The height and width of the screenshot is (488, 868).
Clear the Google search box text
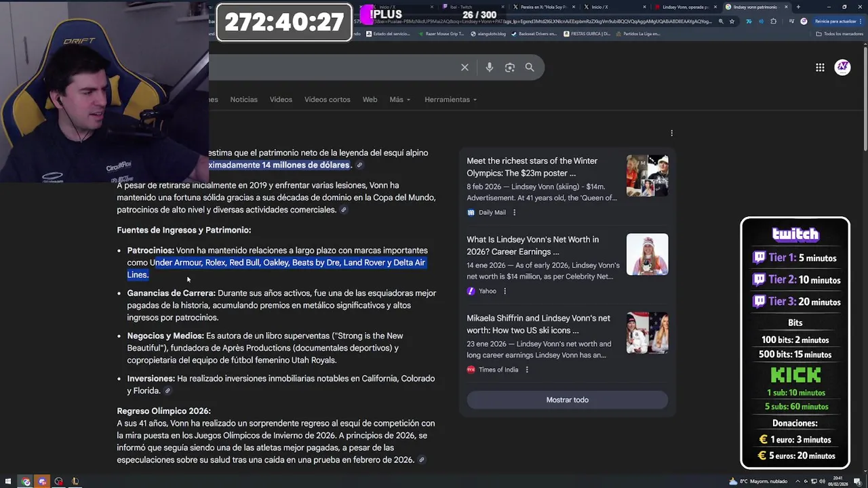[465, 68]
